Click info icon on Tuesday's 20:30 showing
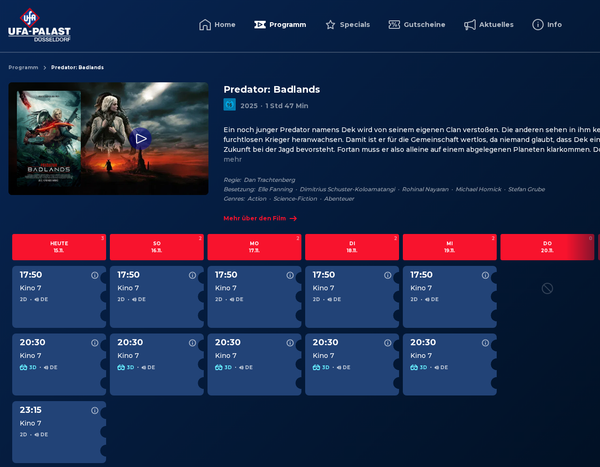Screen dimensions: 600x467 click(388, 343)
